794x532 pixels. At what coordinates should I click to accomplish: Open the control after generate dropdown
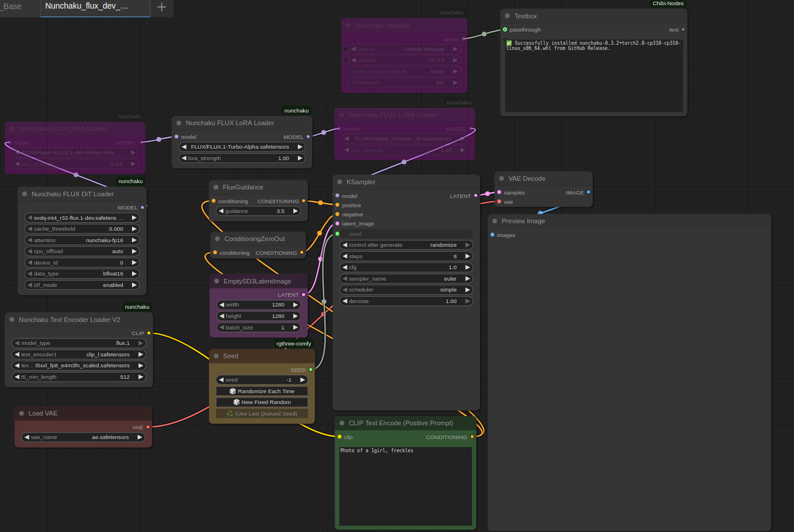pos(406,245)
